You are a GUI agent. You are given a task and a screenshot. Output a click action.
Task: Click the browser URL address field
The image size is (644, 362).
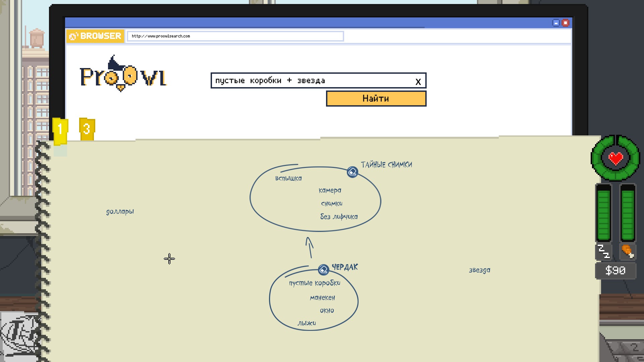click(x=235, y=36)
